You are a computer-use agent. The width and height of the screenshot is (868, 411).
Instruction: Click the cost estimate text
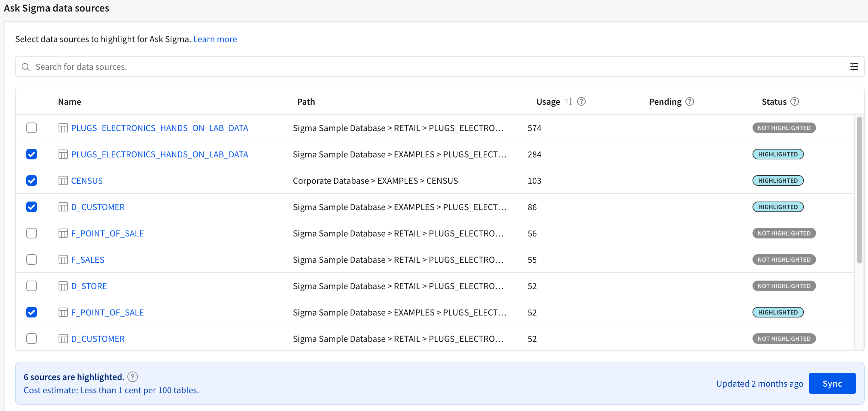(111, 390)
